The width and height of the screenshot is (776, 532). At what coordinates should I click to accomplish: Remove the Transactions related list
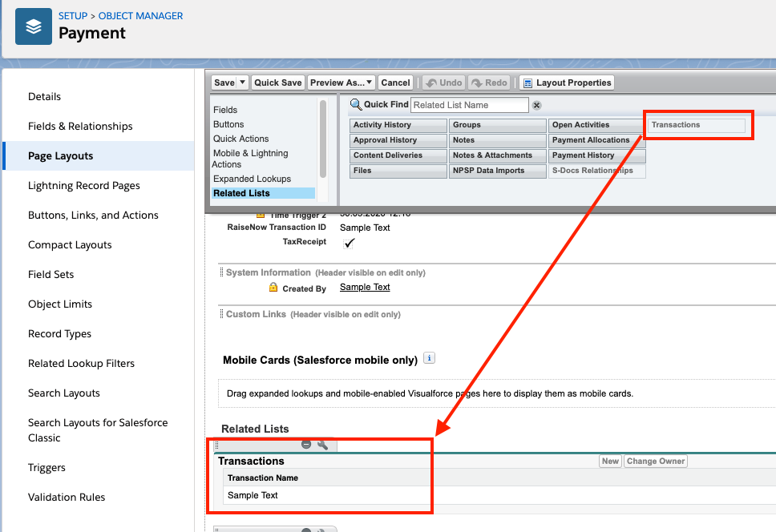tap(306, 445)
